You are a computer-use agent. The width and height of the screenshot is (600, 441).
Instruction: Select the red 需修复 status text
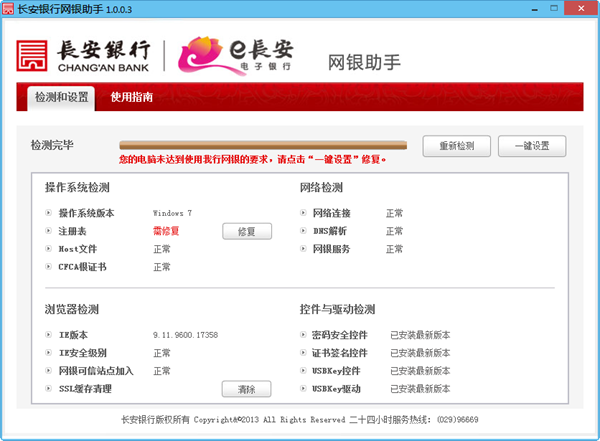tap(167, 231)
